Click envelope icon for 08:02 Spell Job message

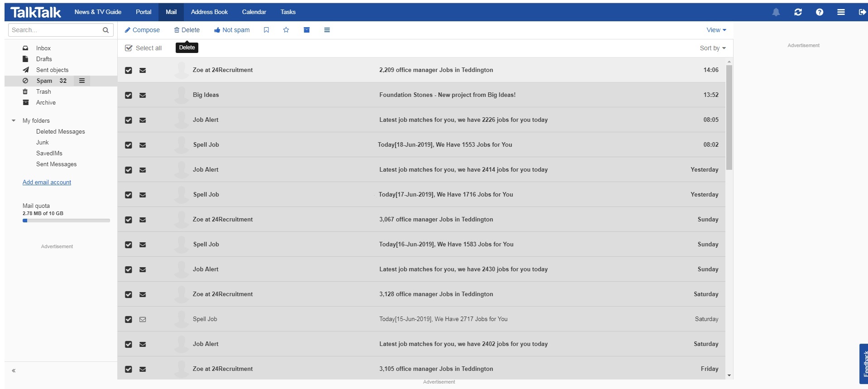pos(143,145)
